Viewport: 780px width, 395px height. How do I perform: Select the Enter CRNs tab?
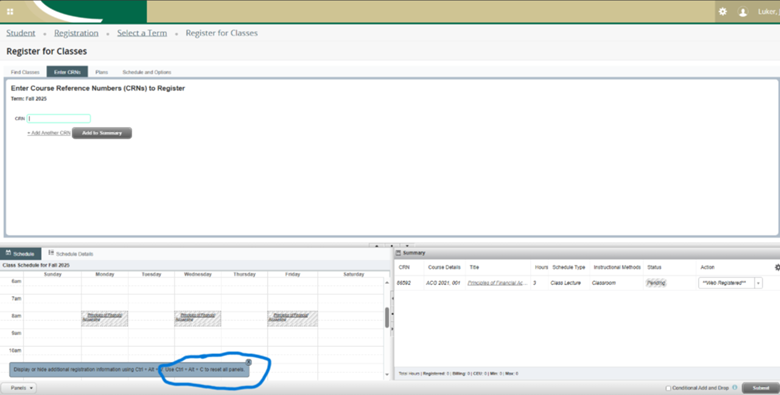67,72
